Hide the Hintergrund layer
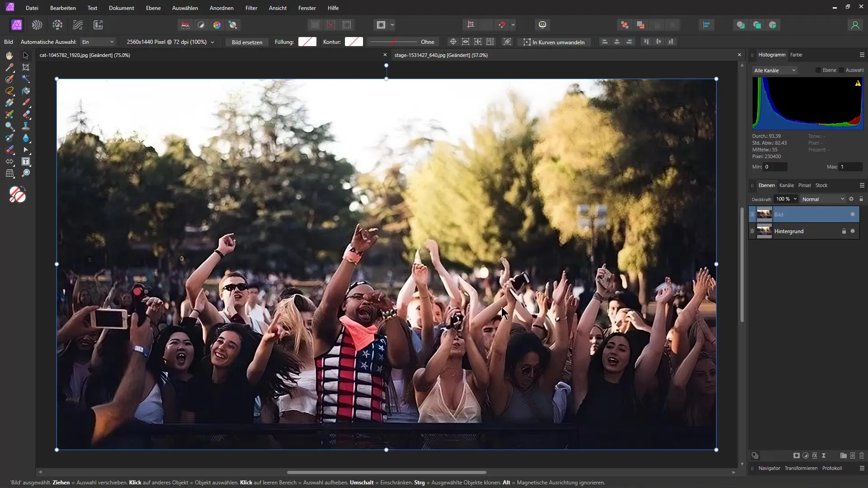Screen dimensions: 868x488 [x=853, y=231]
